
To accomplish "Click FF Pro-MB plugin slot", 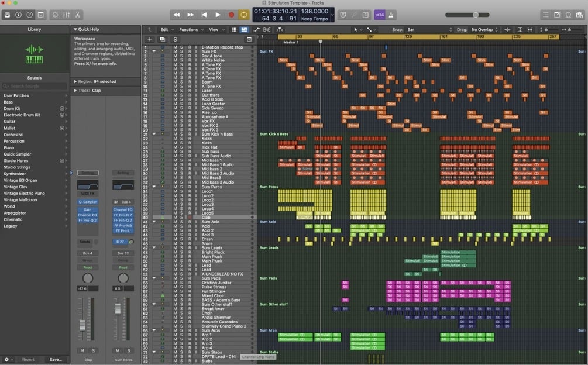I will tap(123, 226).
